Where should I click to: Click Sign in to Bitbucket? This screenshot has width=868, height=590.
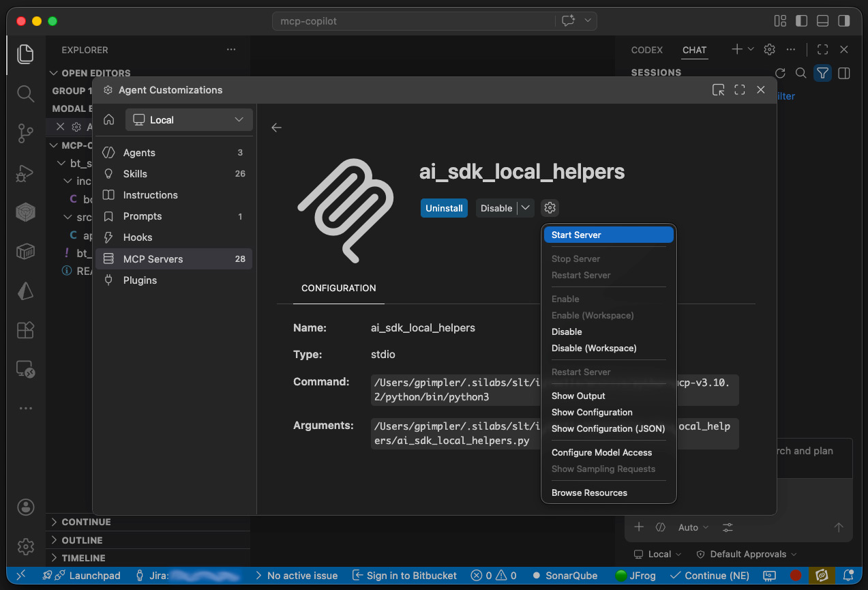(x=404, y=576)
